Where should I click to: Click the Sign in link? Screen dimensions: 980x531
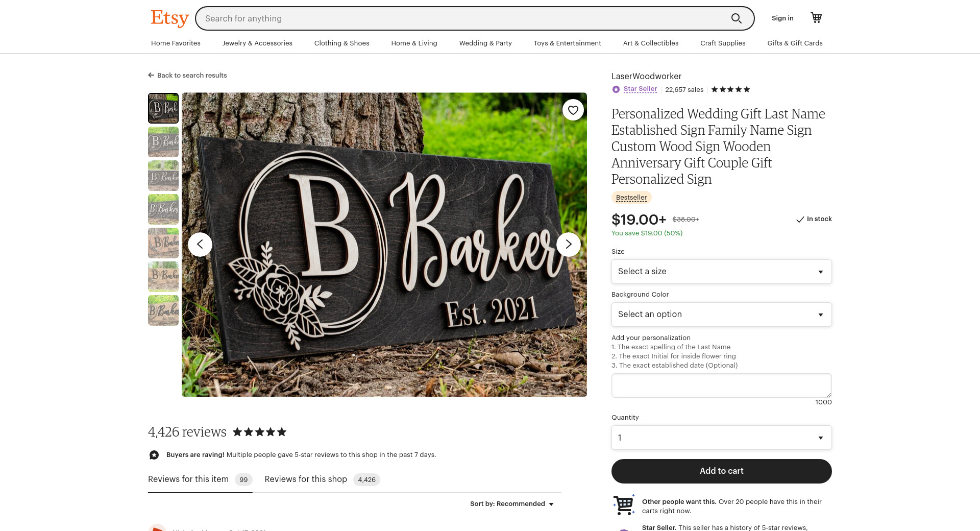pyautogui.click(x=782, y=18)
